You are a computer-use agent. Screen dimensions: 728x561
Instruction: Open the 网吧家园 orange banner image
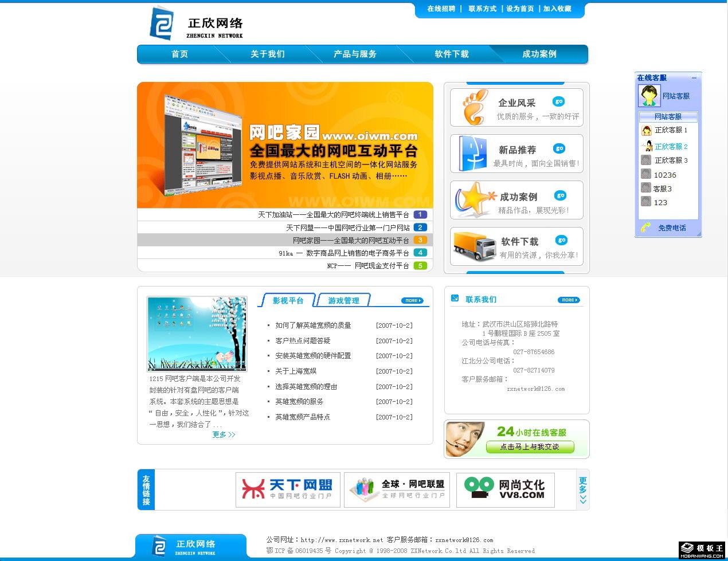(285, 145)
